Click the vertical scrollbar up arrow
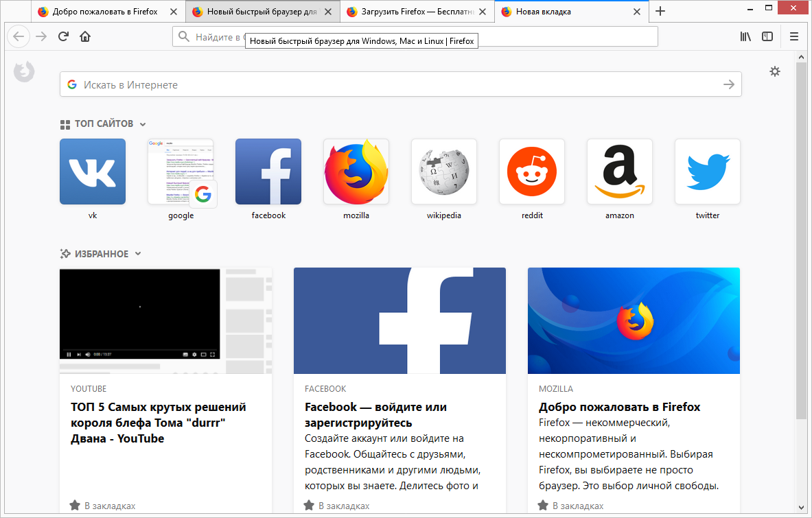The height and width of the screenshot is (518, 812). click(802, 57)
